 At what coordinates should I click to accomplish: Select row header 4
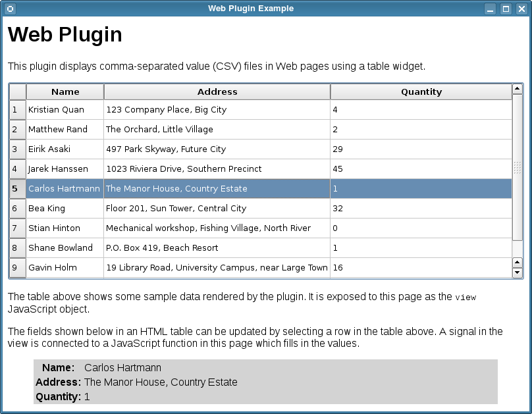point(18,168)
